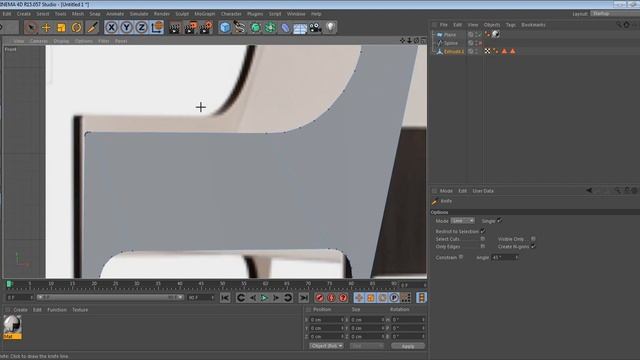The width and height of the screenshot is (640, 360).
Task: Go to start of animation
Action: click(225, 298)
